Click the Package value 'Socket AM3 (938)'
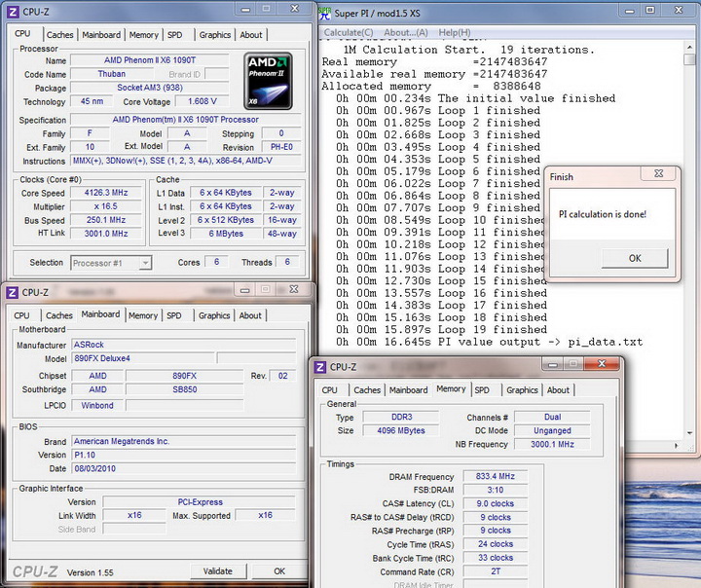This screenshot has width=701, height=588. 150,88
